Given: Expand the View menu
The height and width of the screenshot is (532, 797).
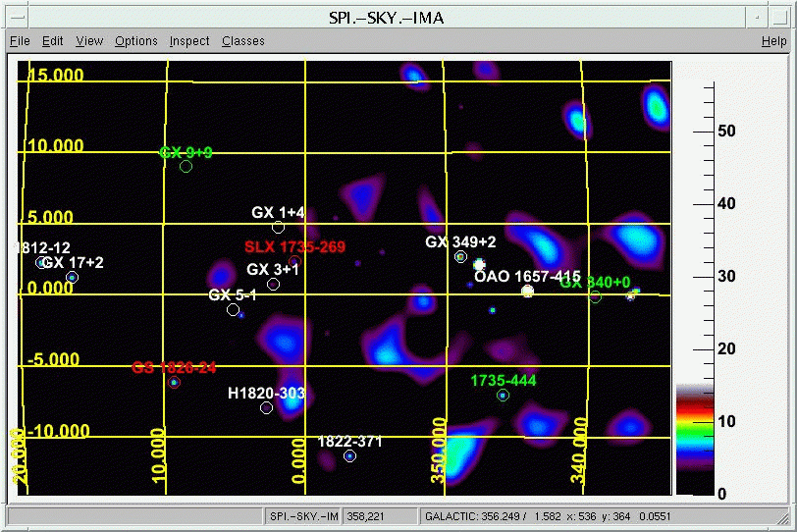Looking at the screenshot, I should (89, 41).
